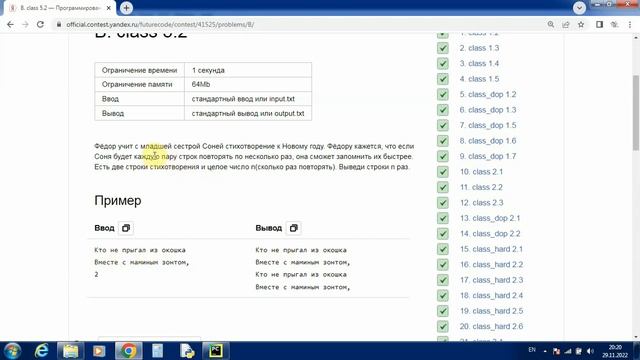Go forward using the browser forward arrow

[x=25, y=24]
